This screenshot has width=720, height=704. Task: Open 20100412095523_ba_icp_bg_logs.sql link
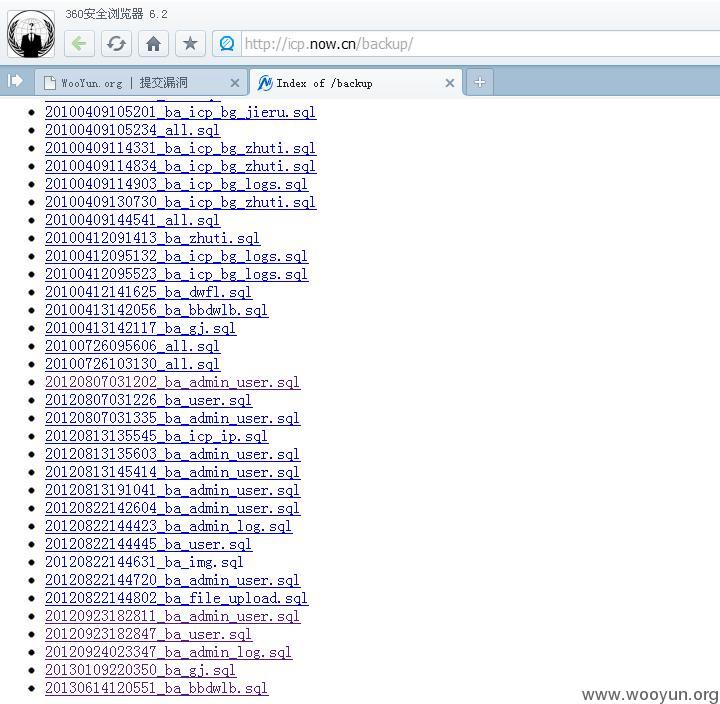click(176, 274)
